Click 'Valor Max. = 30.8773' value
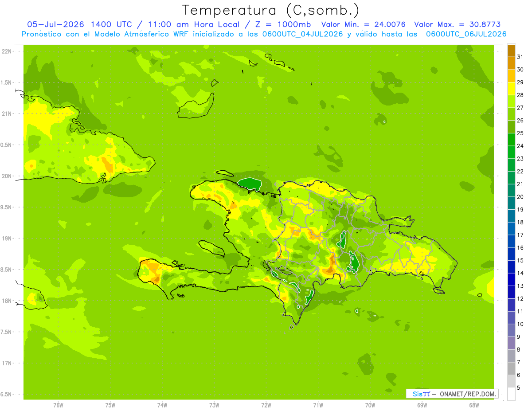Image resolution: width=532 pixels, height=411 pixels. tap(457, 24)
